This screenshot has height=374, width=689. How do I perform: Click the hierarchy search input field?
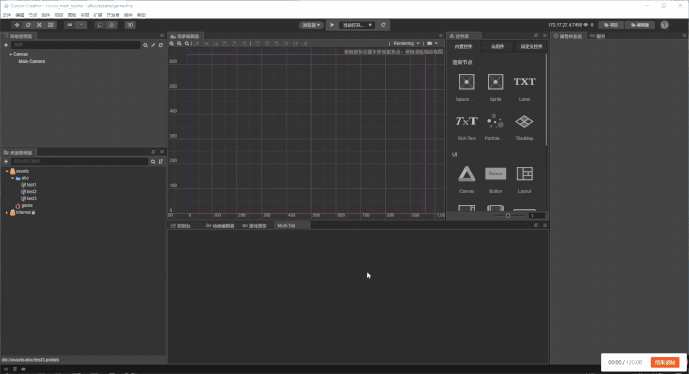point(76,45)
